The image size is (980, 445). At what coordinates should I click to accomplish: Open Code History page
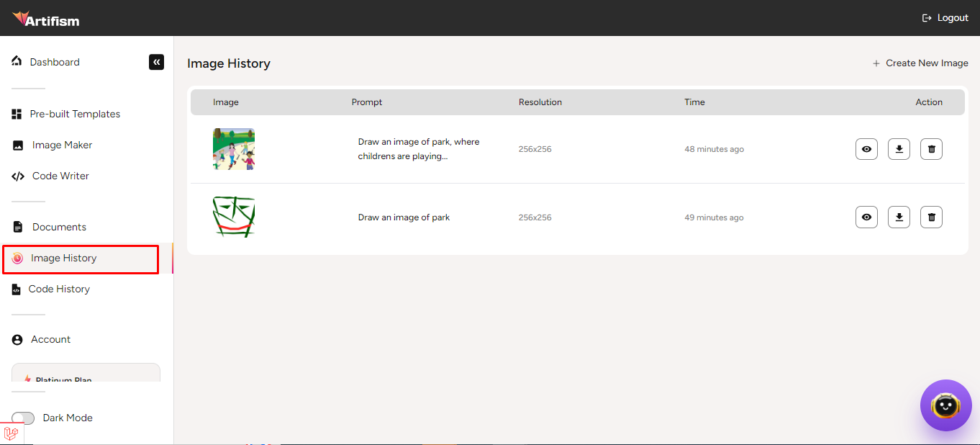tap(59, 289)
